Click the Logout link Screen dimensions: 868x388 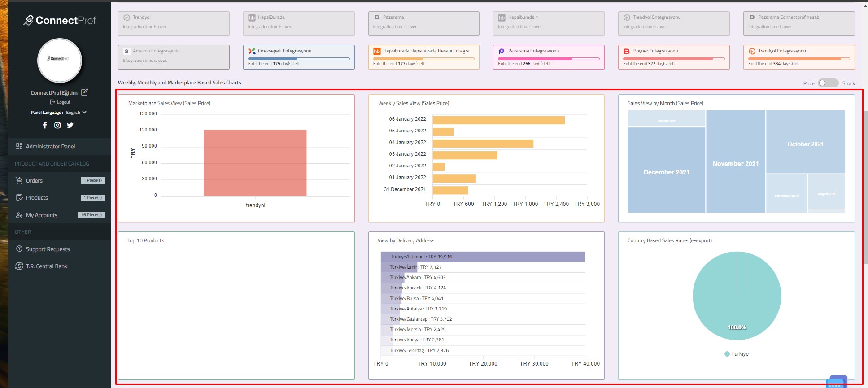(61, 102)
